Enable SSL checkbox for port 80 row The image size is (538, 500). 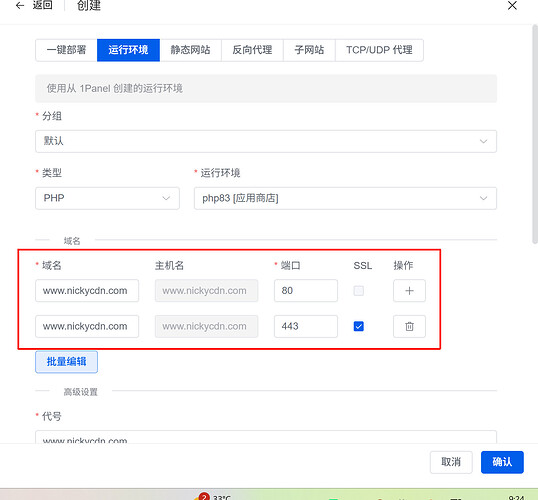359,291
